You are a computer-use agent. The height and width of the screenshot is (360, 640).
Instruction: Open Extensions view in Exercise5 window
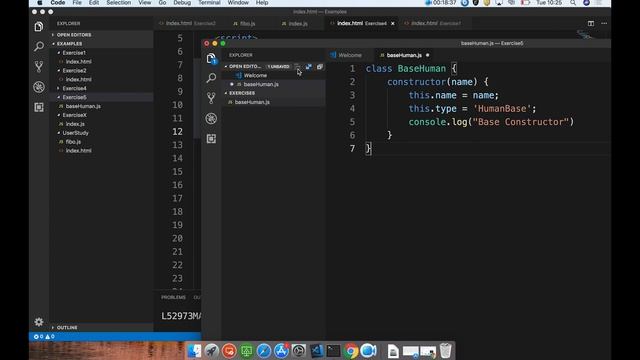[x=211, y=139]
